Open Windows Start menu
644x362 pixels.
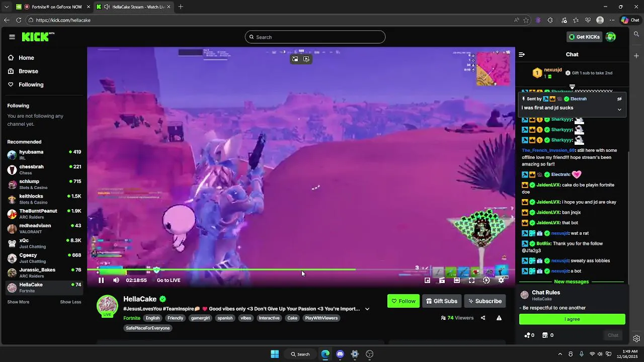pos(275,354)
